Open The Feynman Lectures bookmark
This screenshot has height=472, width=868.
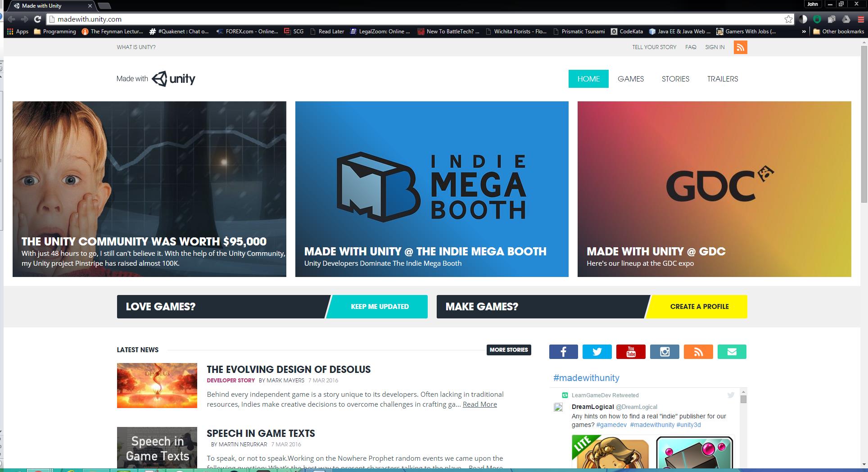112,32
